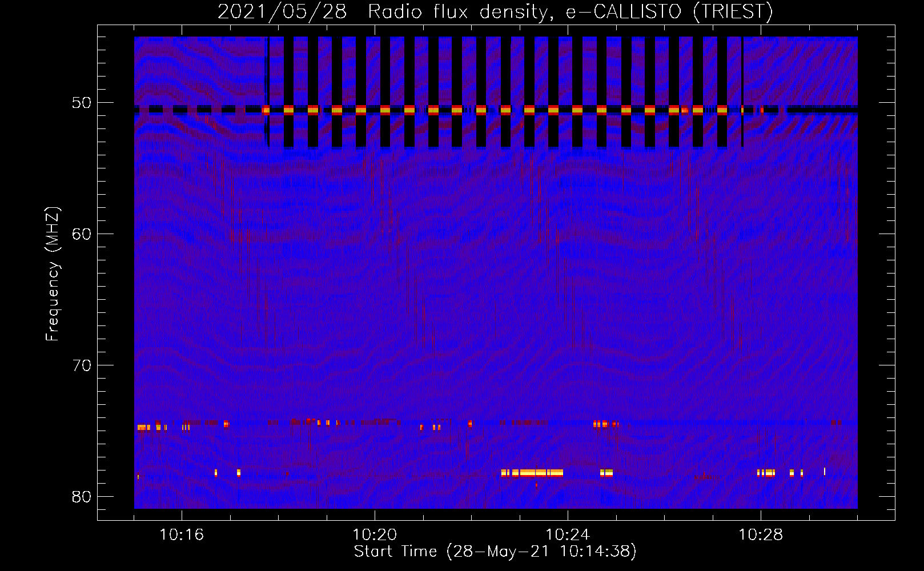Viewport: 924px width, 571px height.
Task: Click the plot title mentioning e-CALLISTO (TRIEST)
Action: click(x=495, y=11)
